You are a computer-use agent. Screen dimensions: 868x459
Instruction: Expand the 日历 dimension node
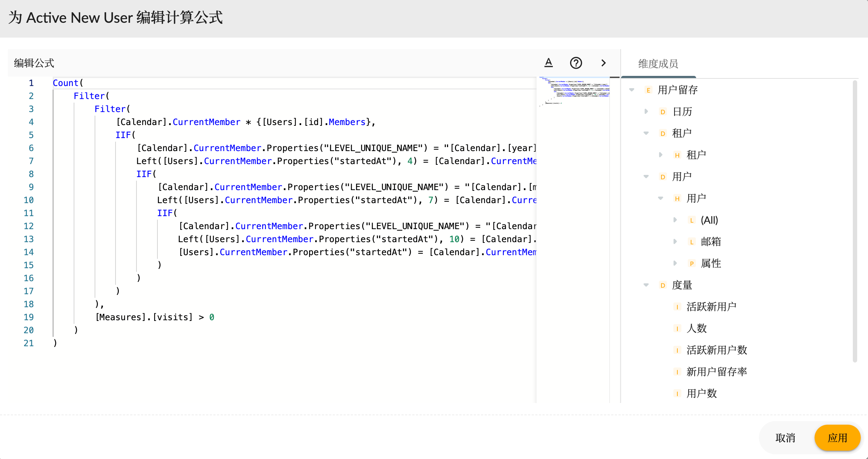[x=646, y=111]
